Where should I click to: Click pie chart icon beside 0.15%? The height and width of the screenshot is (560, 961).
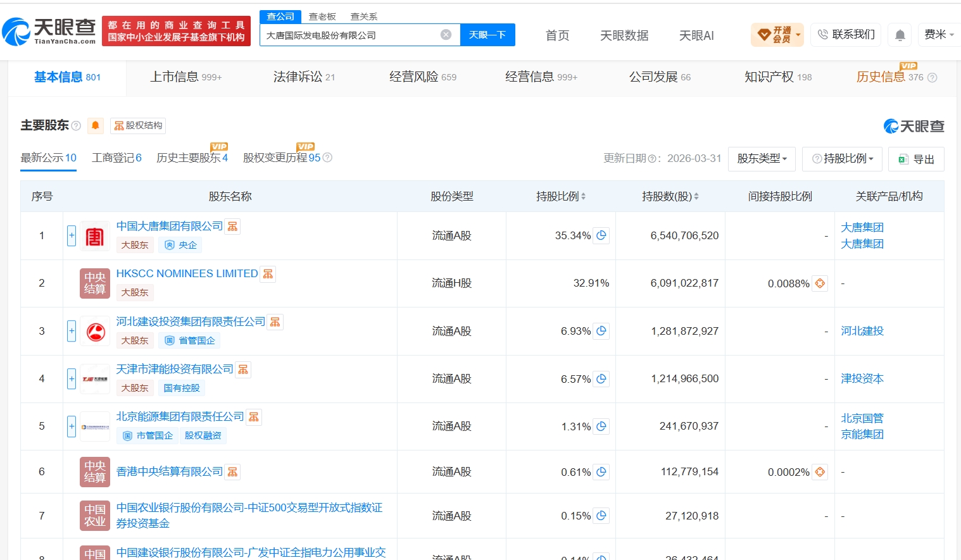[601, 516]
